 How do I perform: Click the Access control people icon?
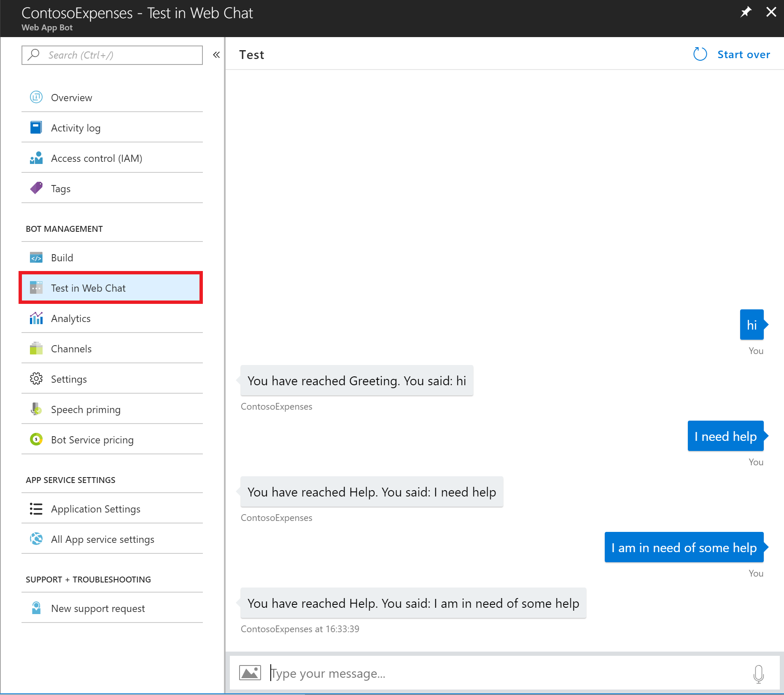pos(36,158)
